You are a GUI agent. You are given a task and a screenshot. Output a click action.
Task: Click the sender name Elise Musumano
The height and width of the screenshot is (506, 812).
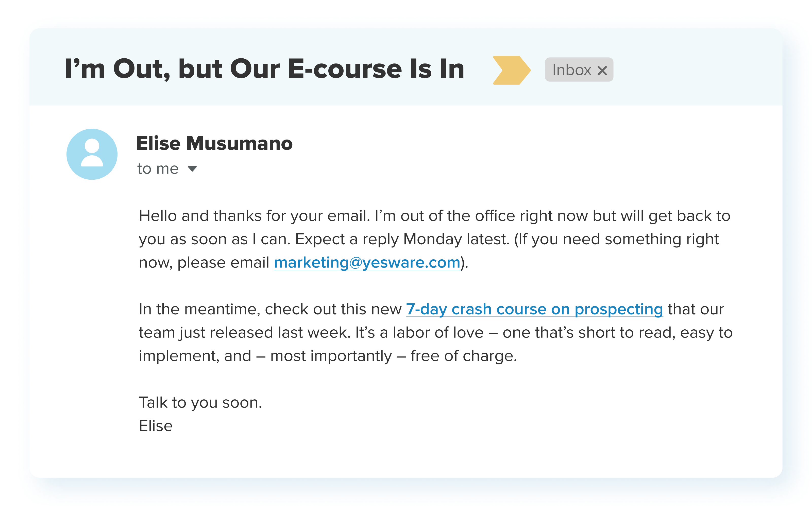coord(214,143)
